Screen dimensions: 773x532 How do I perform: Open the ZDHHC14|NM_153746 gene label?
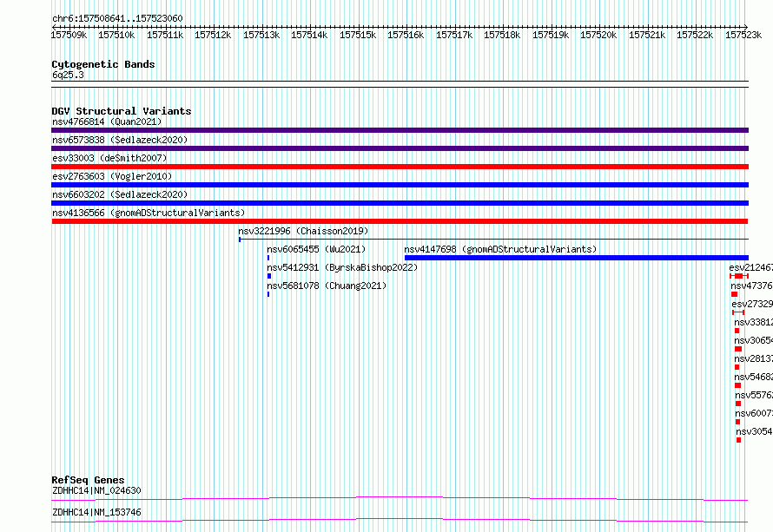(x=96, y=512)
